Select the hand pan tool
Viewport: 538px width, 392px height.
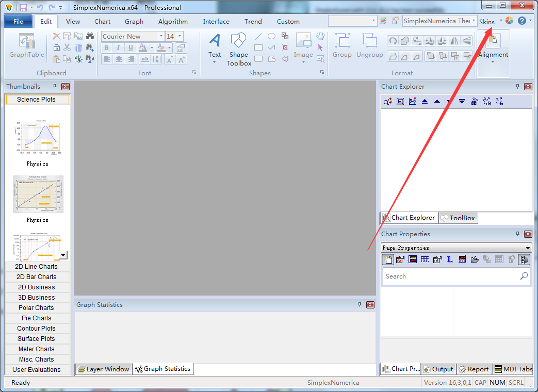click(320, 36)
